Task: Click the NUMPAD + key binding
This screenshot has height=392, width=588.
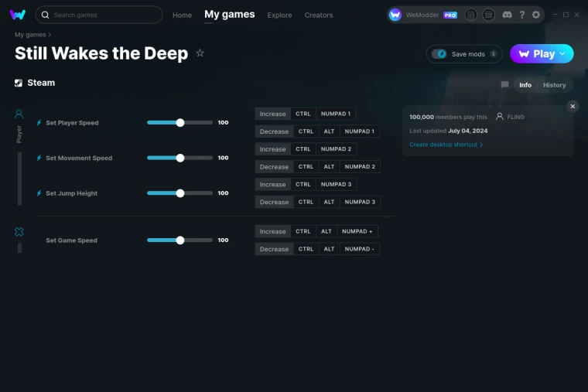Action: coord(357,231)
